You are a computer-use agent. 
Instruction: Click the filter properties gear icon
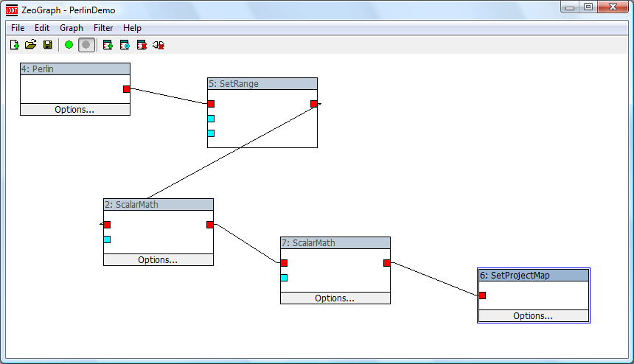pyautogui.click(x=125, y=45)
